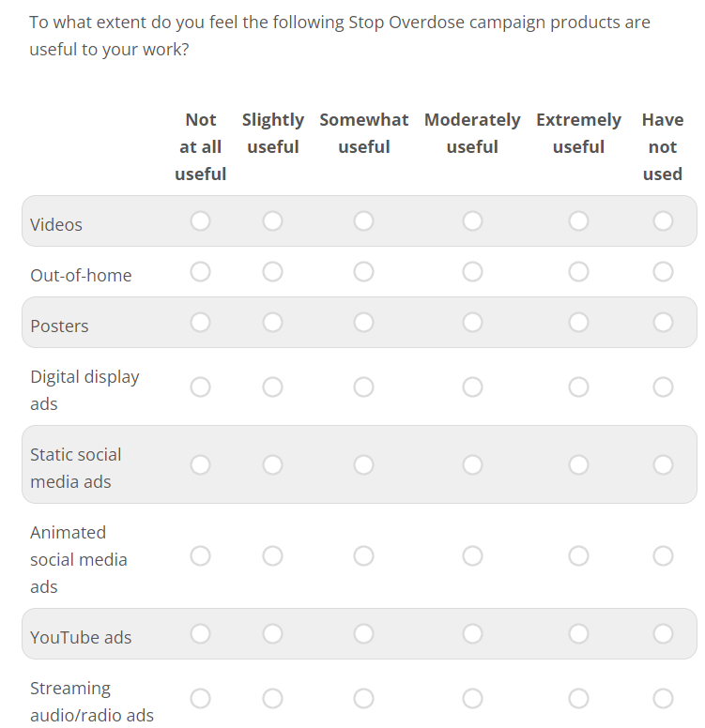Mark Videos as Have not used
Image resolution: width=705 pixels, height=728 pixels.
pyautogui.click(x=663, y=220)
